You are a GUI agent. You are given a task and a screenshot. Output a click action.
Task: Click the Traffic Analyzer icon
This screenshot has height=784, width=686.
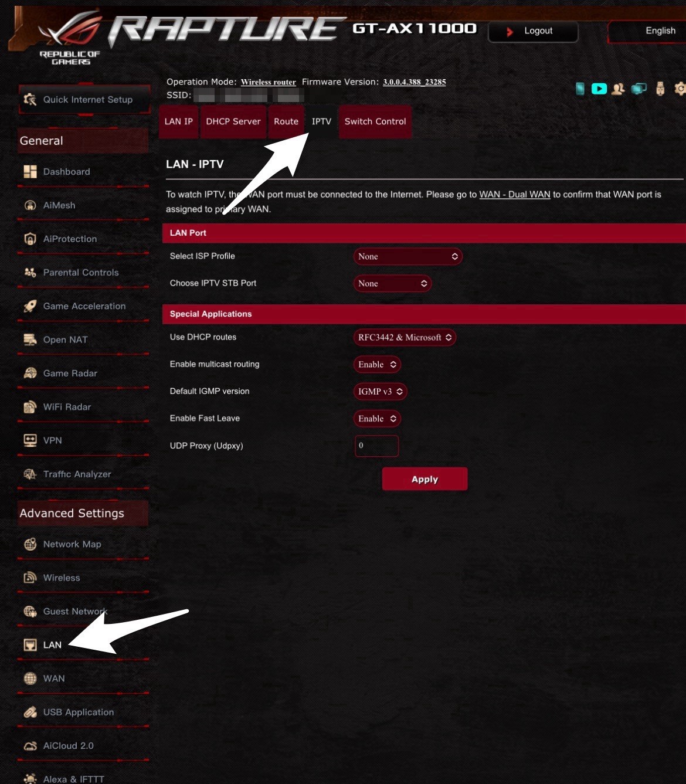pos(30,474)
